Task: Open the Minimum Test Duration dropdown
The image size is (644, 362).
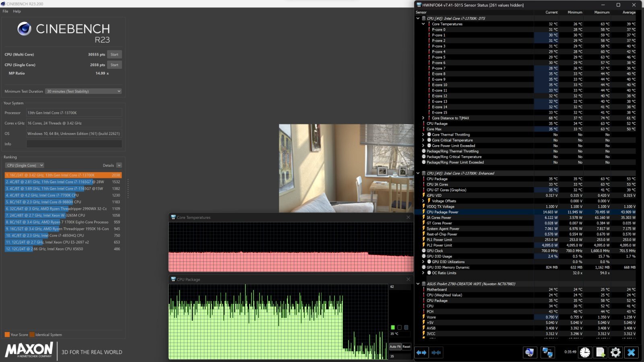Action: (83, 91)
